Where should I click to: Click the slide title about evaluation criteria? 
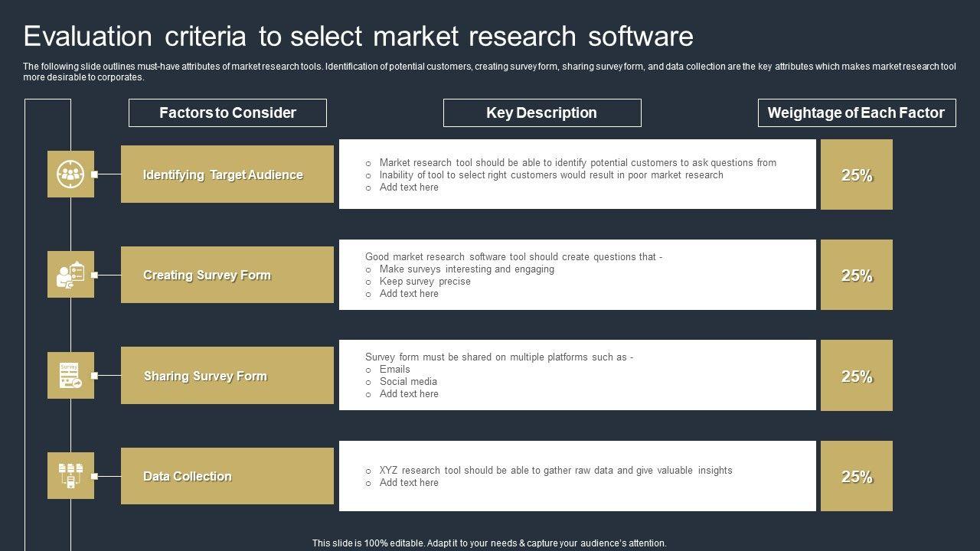pos(358,37)
